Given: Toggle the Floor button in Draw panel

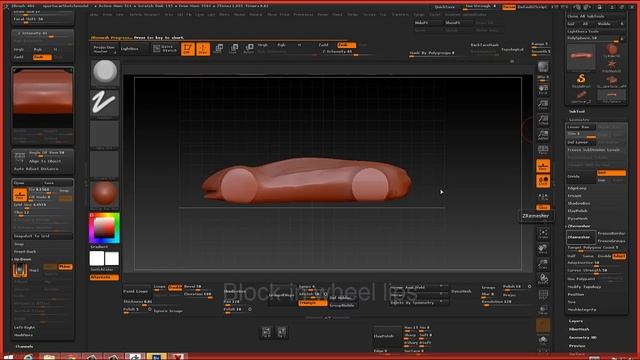Looking at the screenshot, I should tap(20, 195).
